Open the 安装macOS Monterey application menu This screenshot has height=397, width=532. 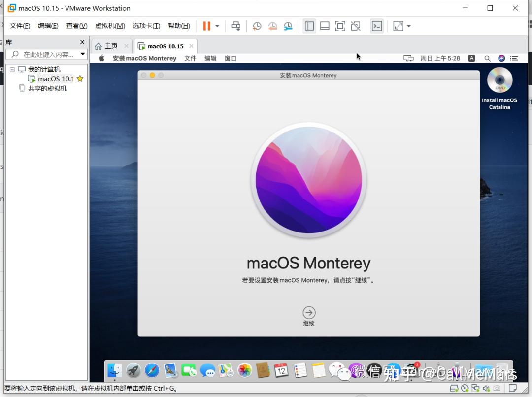144,58
